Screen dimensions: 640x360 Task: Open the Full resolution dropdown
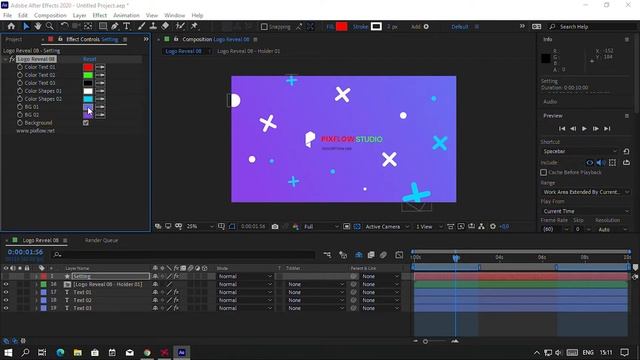click(321, 227)
